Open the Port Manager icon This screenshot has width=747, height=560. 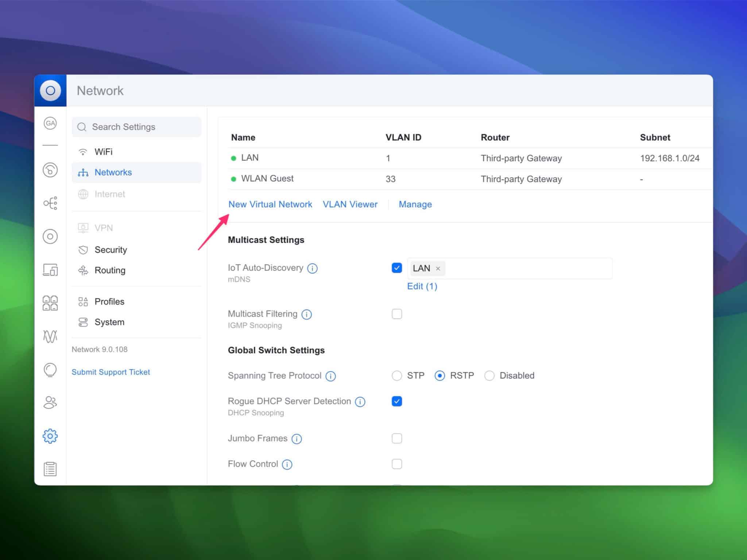point(50,303)
